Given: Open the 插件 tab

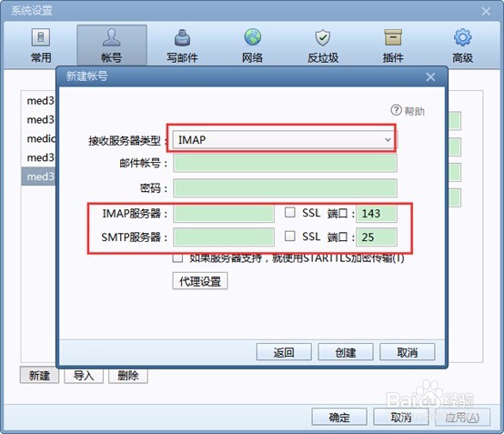Looking at the screenshot, I should pyautogui.click(x=393, y=45).
